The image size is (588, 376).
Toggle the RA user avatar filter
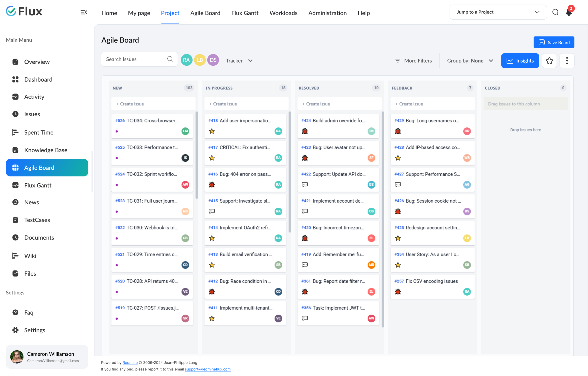click(187, 60)
